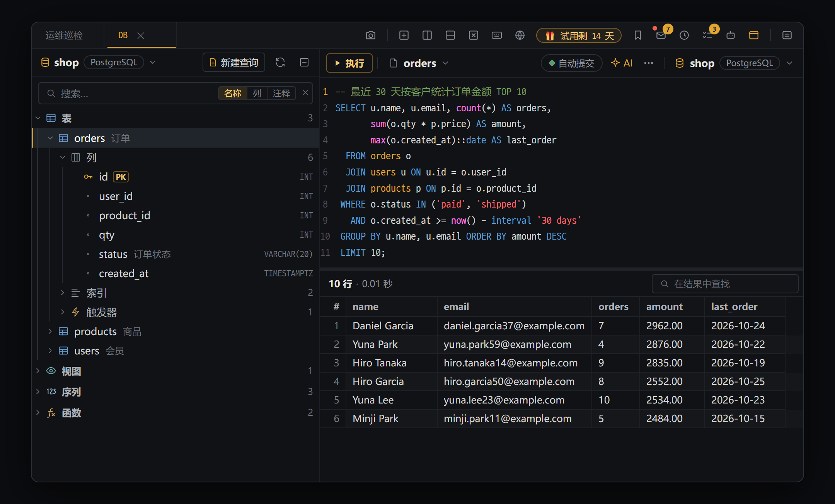Select the 名称 search filter
This screenshot has height=504, width=835.
coord(233,93)
